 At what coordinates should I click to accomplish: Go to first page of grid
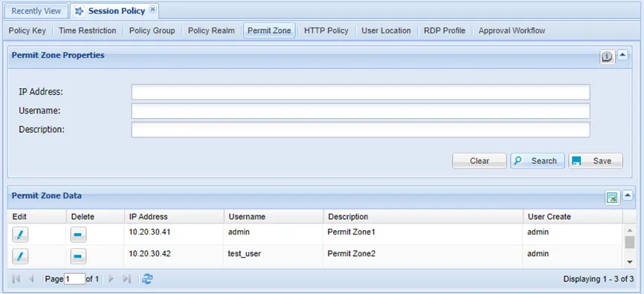tap(16, 279)
